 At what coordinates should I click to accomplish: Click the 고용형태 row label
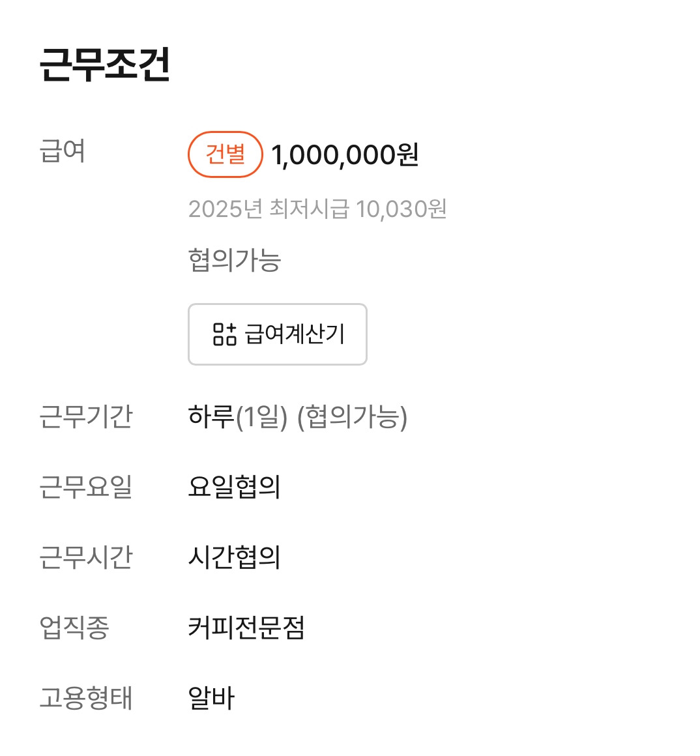86,697
